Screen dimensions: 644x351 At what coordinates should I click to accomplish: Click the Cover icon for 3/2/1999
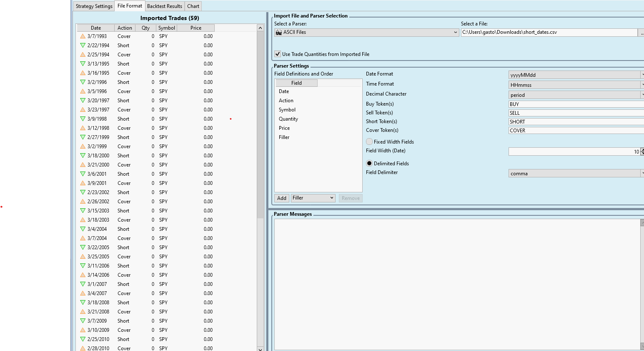coord(83,146)
